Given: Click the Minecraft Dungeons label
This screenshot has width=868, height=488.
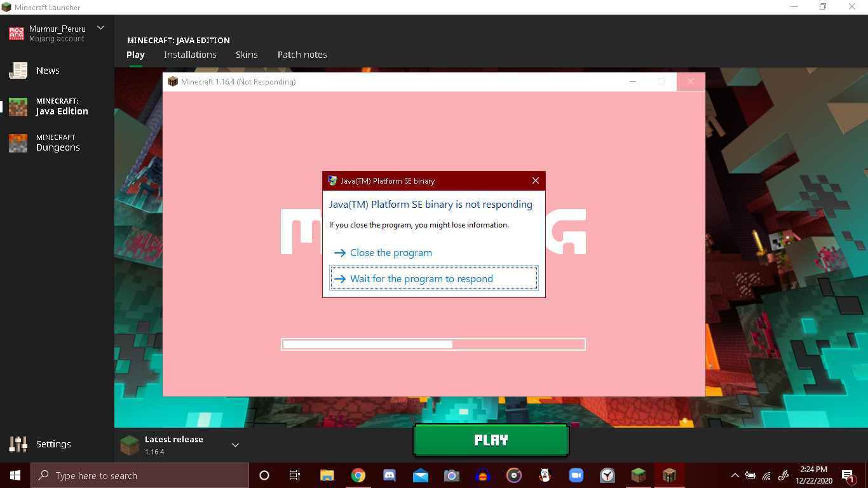Looking at the screenshot, I should pyautogui.click(x=58, y=143).
